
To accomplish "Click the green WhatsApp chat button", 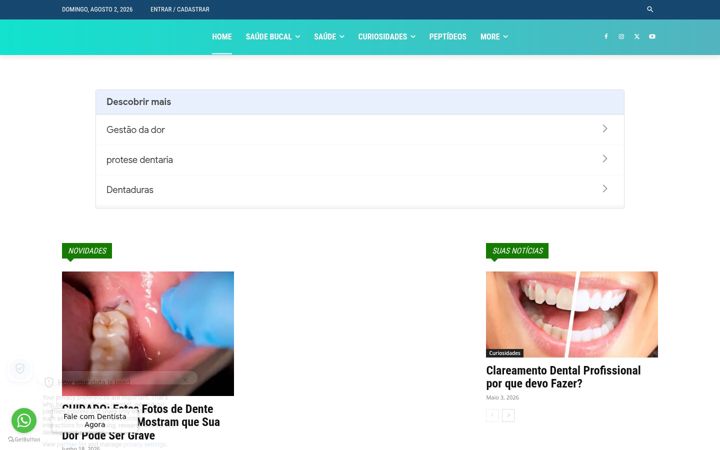I will [24, 420].
